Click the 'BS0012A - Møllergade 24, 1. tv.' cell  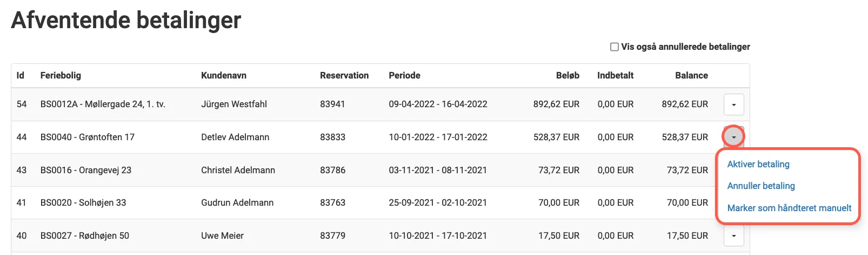tap(103, 104)
